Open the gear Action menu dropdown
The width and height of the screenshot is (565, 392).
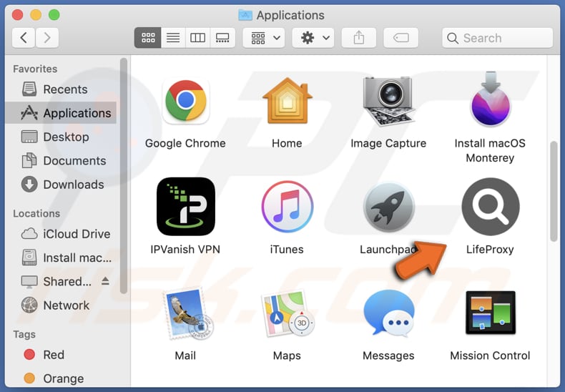(x=313, y=37)
